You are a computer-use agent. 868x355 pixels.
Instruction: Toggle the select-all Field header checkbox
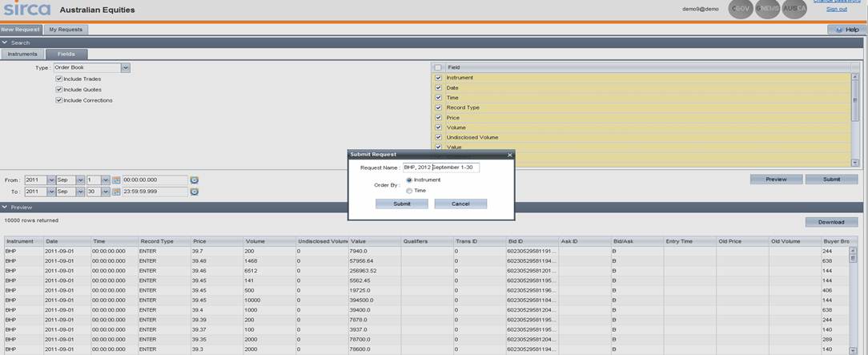tap(438, 67)
